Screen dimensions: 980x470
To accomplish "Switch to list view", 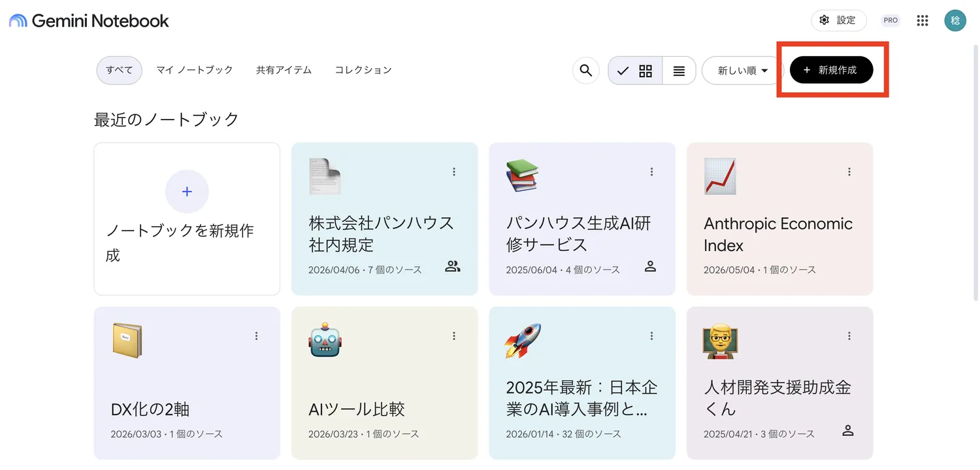I will tap(679, 71).
